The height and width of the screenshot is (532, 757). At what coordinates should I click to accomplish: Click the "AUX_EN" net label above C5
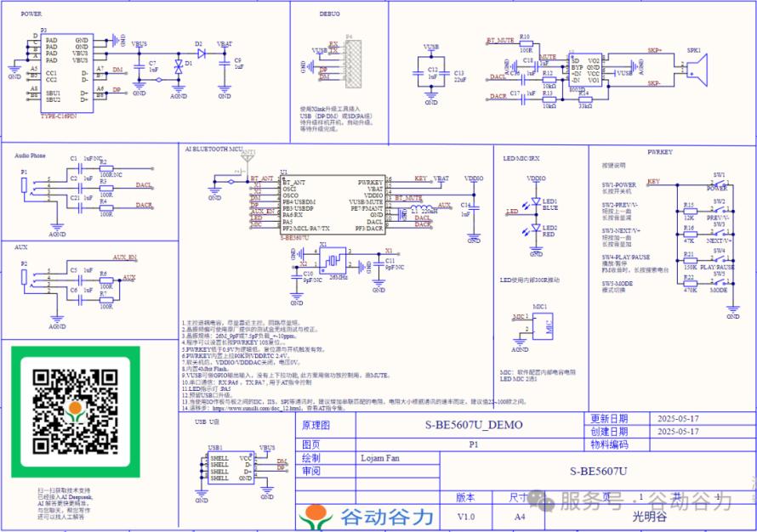pyautogui.click(x=125, y=258)
